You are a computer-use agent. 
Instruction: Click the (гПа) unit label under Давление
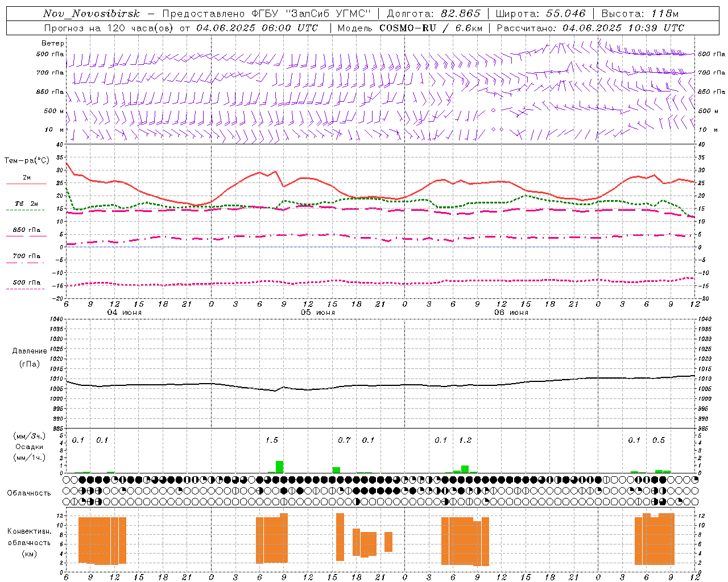click(29, 364)
